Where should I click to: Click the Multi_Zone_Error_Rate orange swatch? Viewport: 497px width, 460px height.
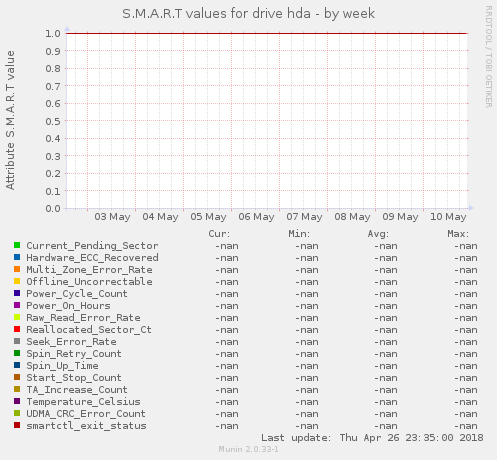(17, 269)
